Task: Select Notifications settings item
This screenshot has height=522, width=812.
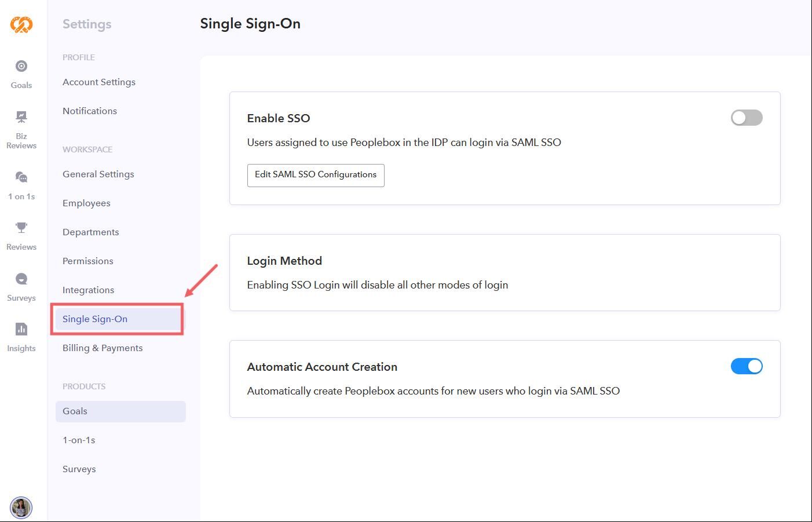Action: (90, 111)
